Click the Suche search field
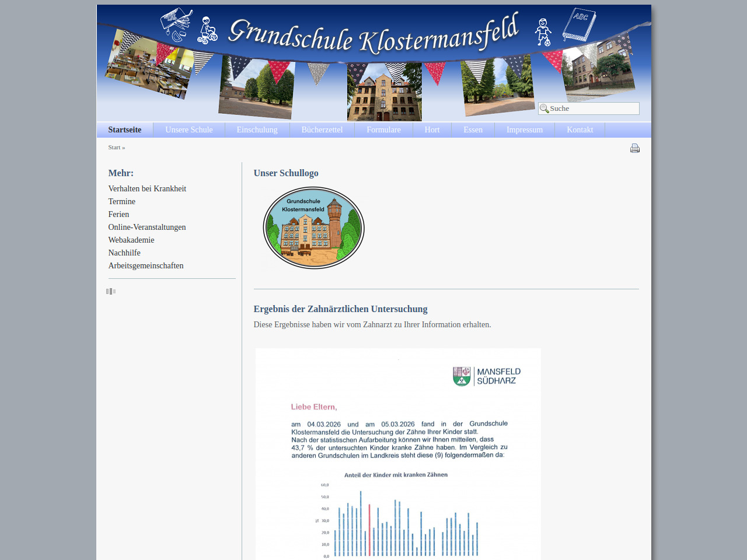Screen dimensions: 747x560 (593, 108)
